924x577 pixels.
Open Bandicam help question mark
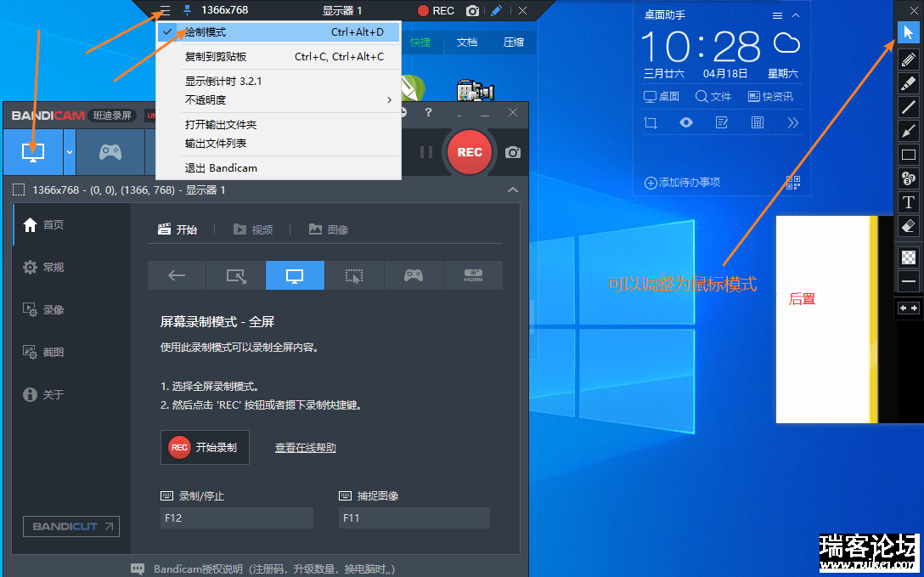point(428,112)
